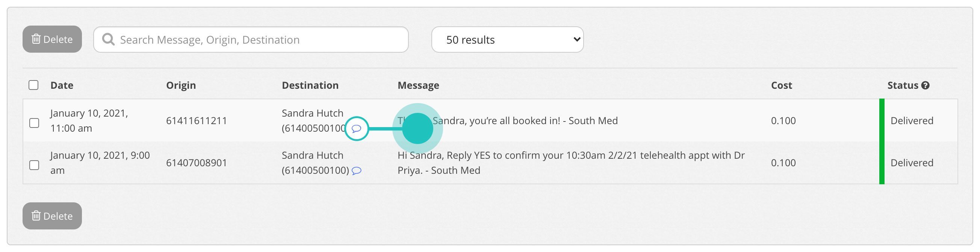This screenshot has width=980, height=252.
Task: Click origin number 61411611211
Action: (x=197, y=121)
